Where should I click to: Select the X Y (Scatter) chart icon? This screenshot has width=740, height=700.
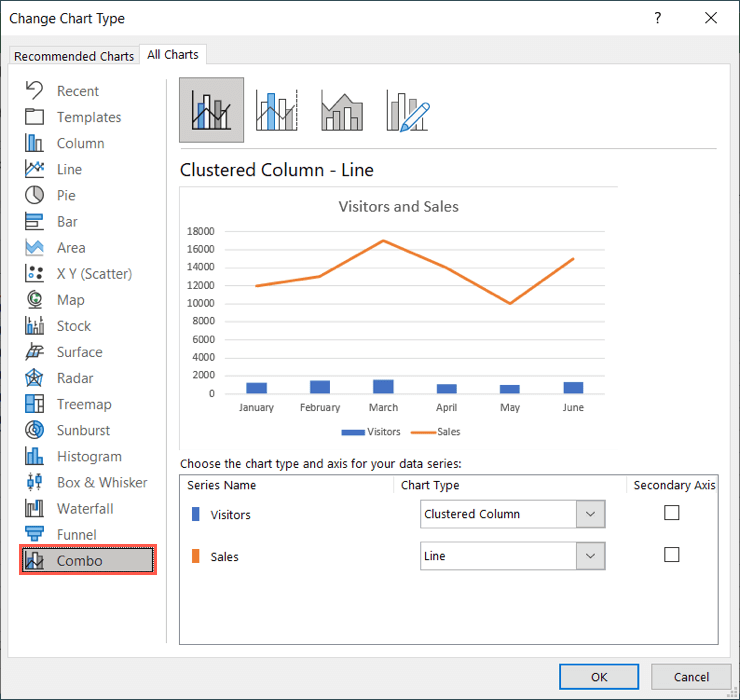tap(34, 273)
